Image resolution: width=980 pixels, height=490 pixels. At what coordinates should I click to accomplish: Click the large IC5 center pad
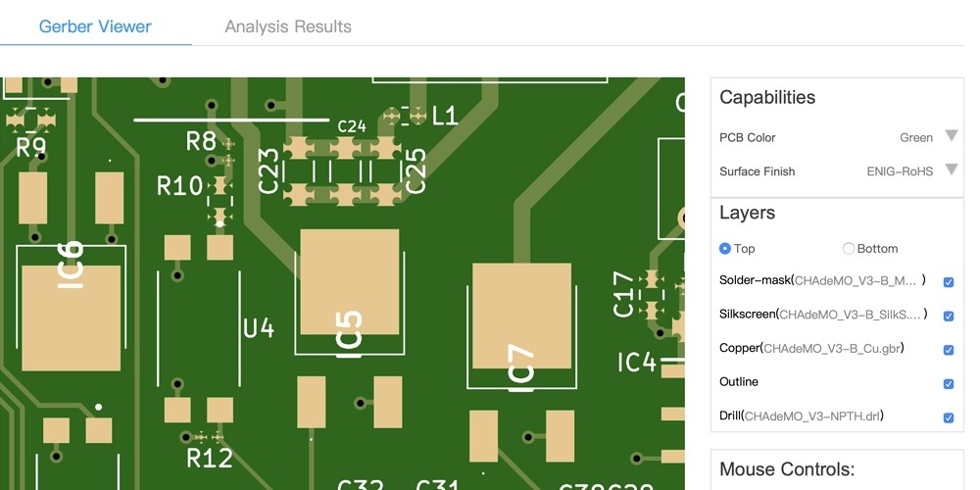pos(349,281)
